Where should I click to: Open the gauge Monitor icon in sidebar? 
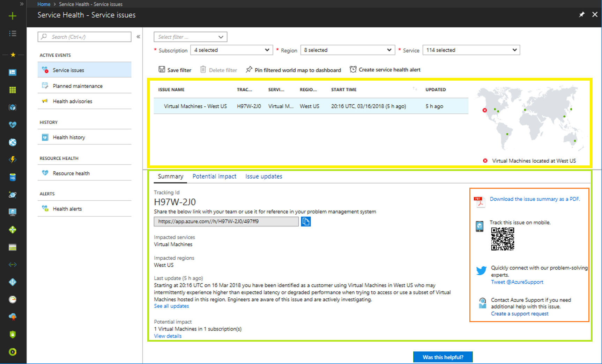13,299
